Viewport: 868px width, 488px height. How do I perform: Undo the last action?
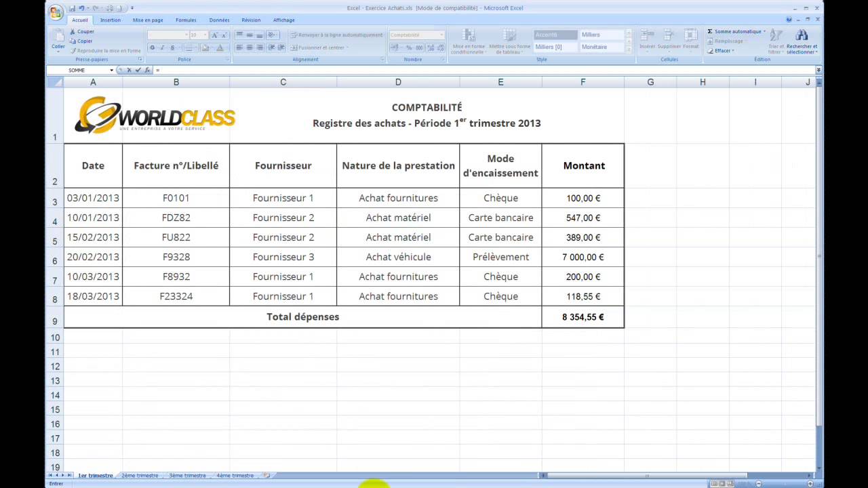click(81, 8)
